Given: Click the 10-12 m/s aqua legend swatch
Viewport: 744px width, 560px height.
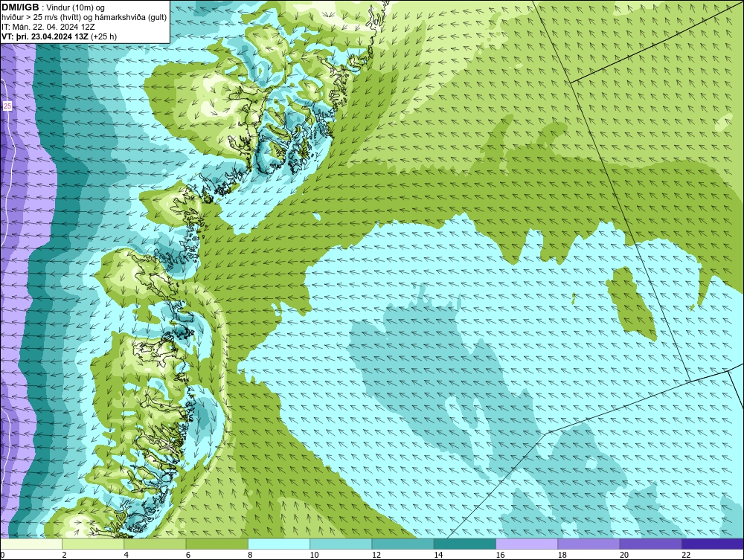Looking at the screenshot, I should click(341, 544).
